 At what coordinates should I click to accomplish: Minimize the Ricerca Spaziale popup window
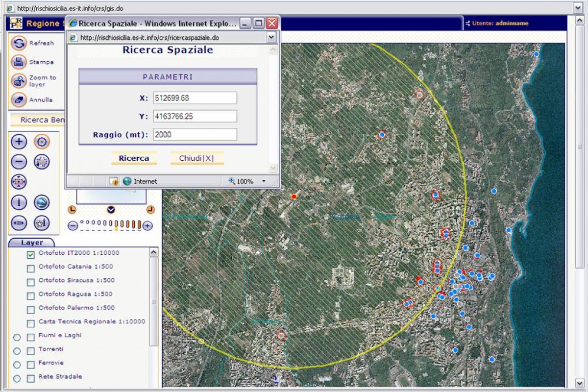[245, 23]
